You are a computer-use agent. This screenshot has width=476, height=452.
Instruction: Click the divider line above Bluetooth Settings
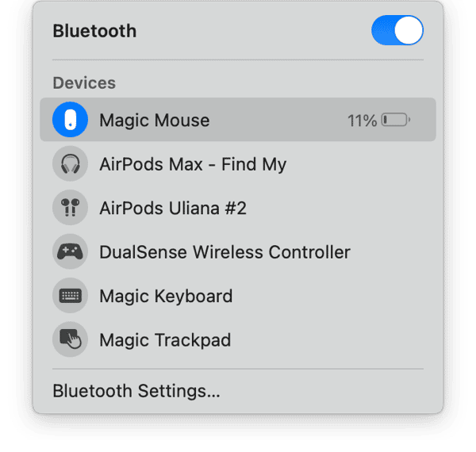[x=238, y=368]
